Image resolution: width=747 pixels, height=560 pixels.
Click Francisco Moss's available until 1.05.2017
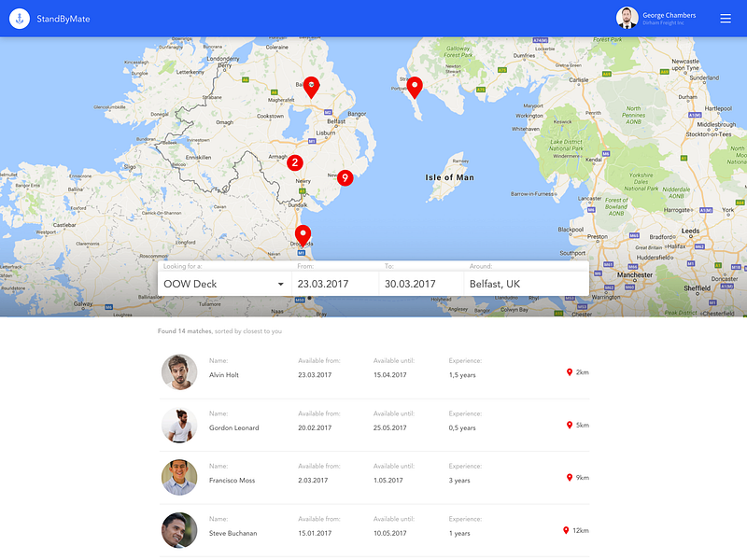[388, 480]
